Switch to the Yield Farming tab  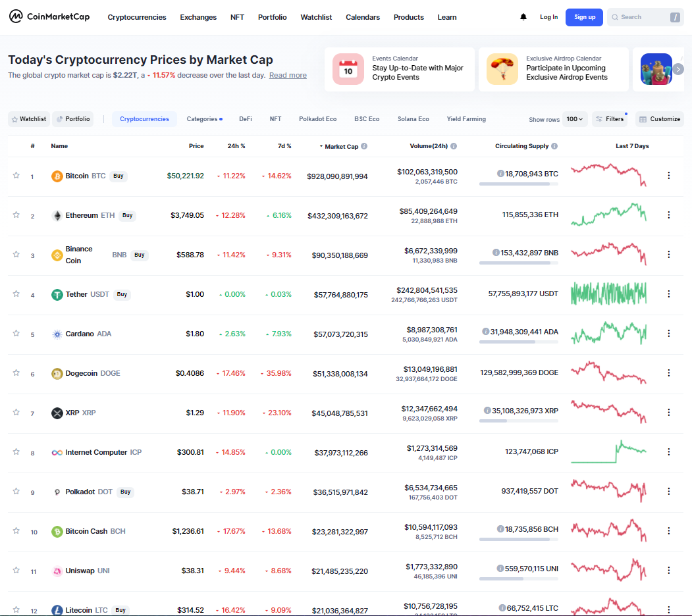pos(466,119)
